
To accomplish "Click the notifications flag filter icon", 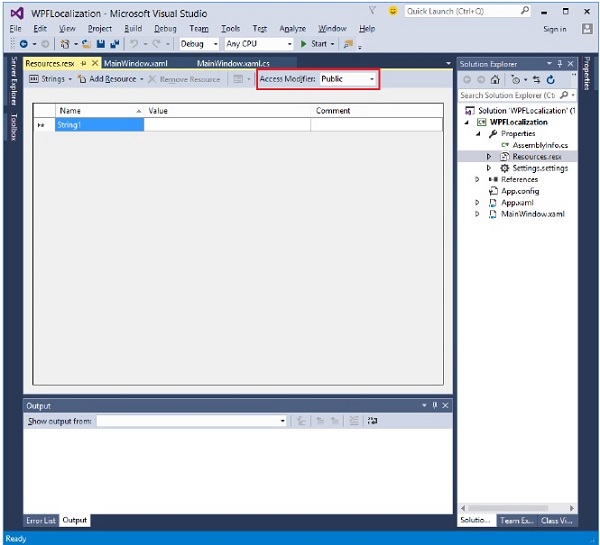I will (x=372, y=11).
